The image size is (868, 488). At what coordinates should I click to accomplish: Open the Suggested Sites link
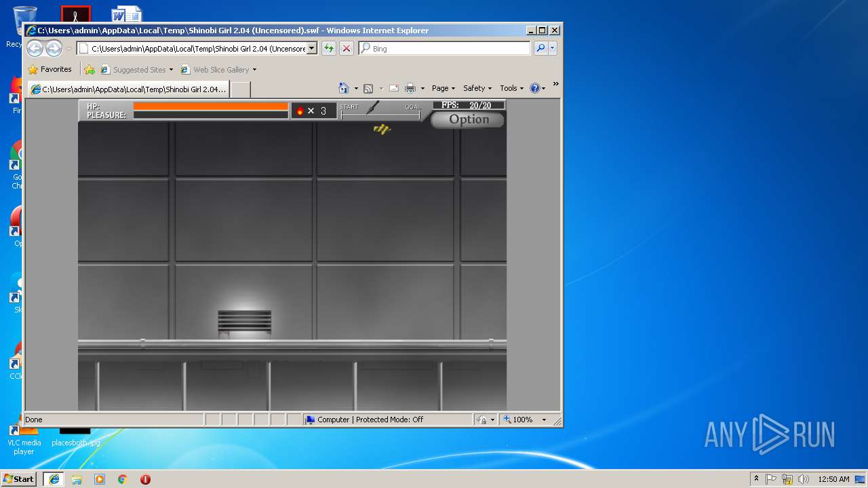click(x=138, y=69)
